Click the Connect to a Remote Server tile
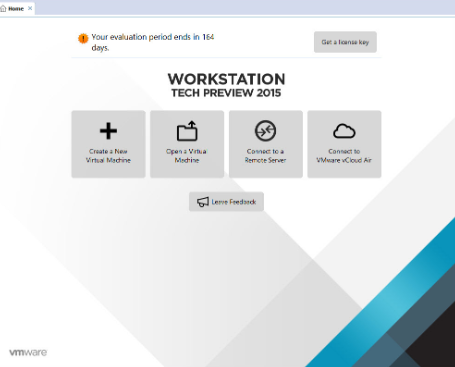 266,144
